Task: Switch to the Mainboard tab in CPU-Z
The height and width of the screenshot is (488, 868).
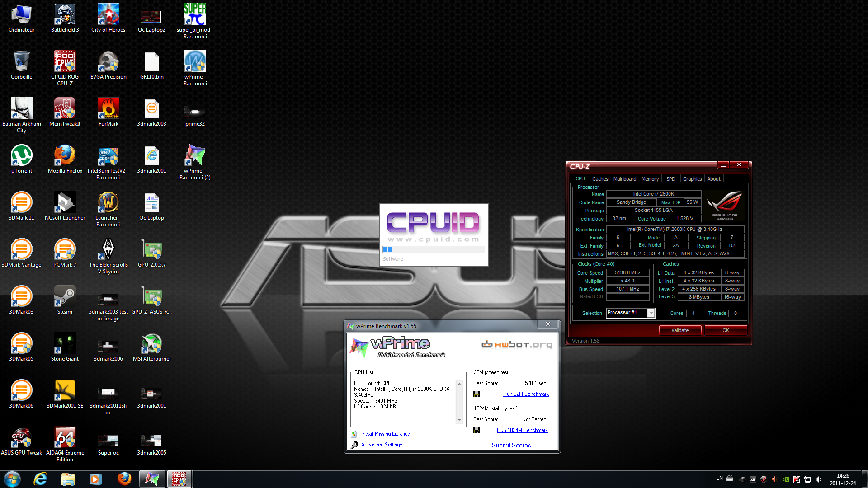Action: click(x=624, y=179)
